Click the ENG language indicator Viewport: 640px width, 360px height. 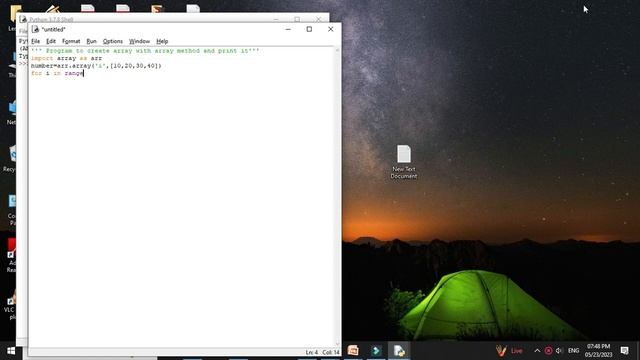[x=573, y=351]
